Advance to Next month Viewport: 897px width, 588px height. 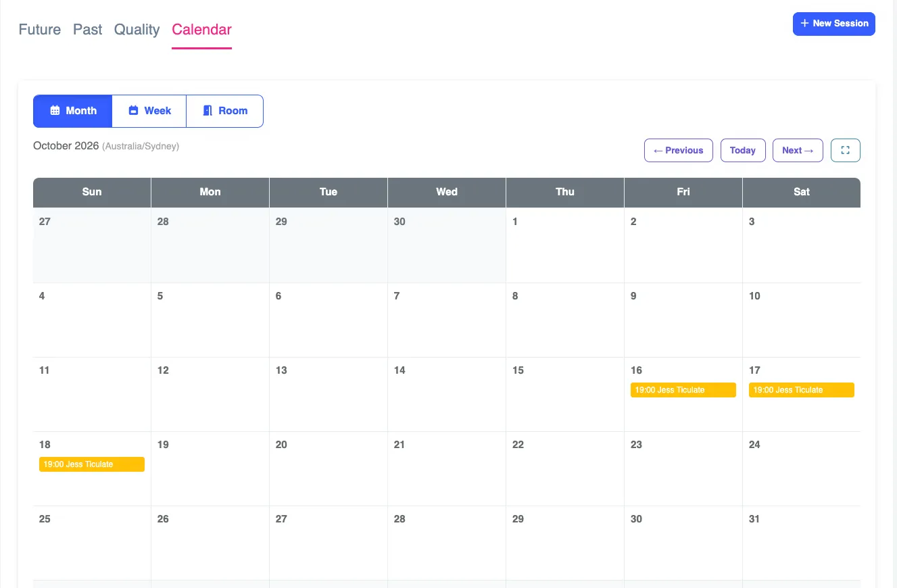[798, 150]
